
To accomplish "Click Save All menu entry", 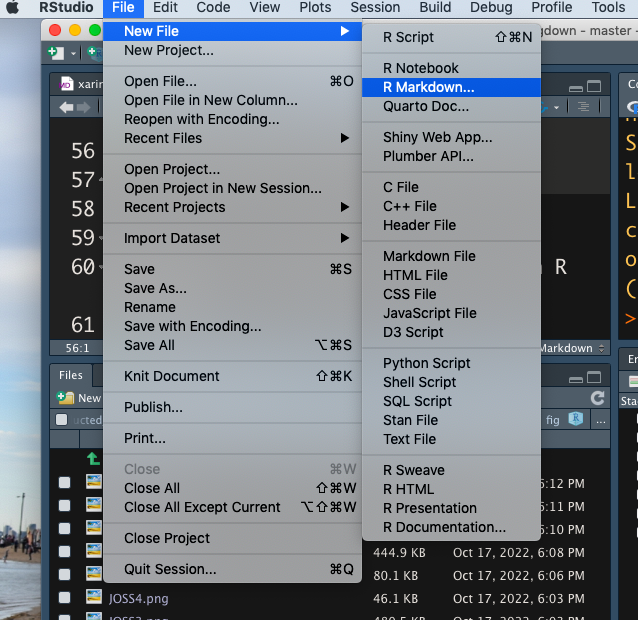I will coord(232,345).
